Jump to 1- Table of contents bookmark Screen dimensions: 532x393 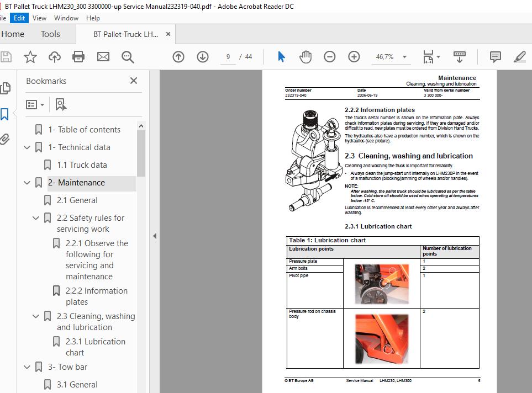84,130
